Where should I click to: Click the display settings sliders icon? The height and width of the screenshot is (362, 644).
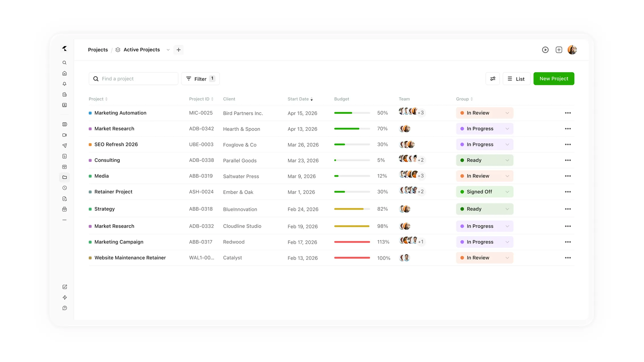[492, 79]
